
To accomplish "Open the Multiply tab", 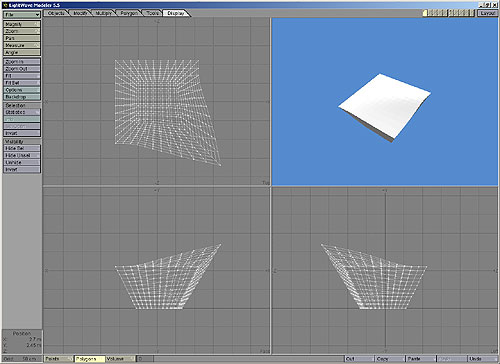I will click(x=104, y=13).
